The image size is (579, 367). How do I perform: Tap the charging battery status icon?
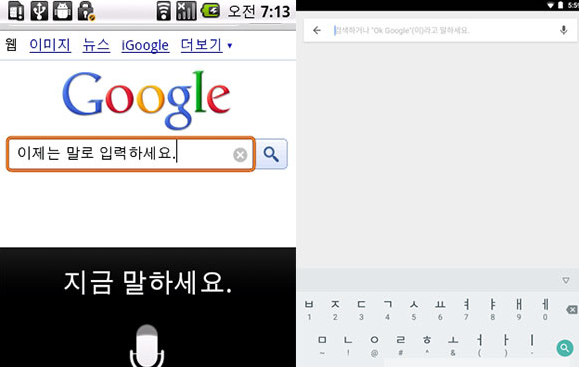point(210,11)
